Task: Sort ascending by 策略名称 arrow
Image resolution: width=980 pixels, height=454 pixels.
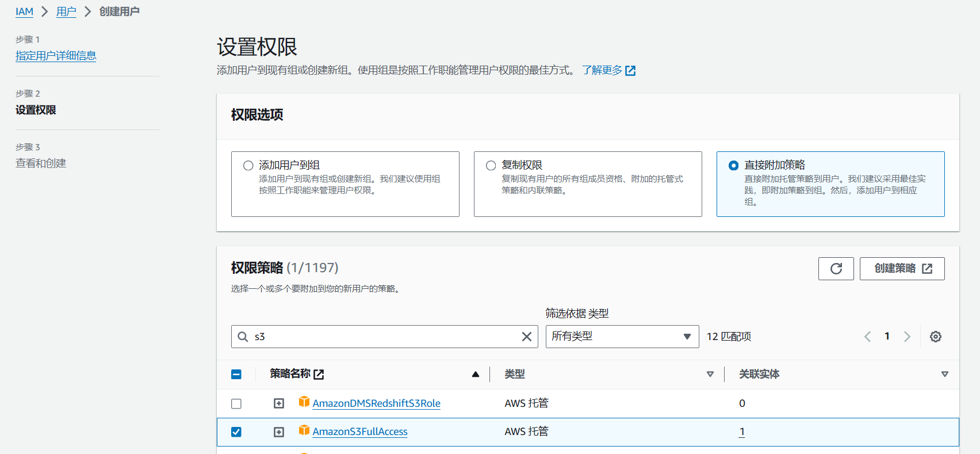Action: pos(476,374)
